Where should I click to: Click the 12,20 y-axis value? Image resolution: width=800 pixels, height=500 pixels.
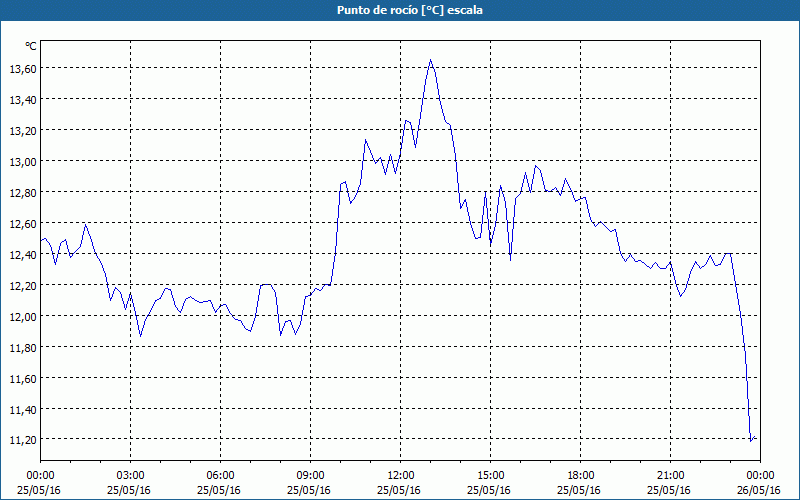point(22,285)
